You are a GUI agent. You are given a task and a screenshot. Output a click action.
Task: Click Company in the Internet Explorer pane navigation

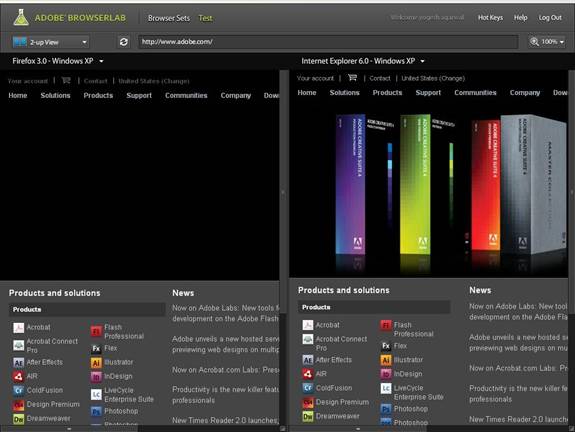(525, 93)
